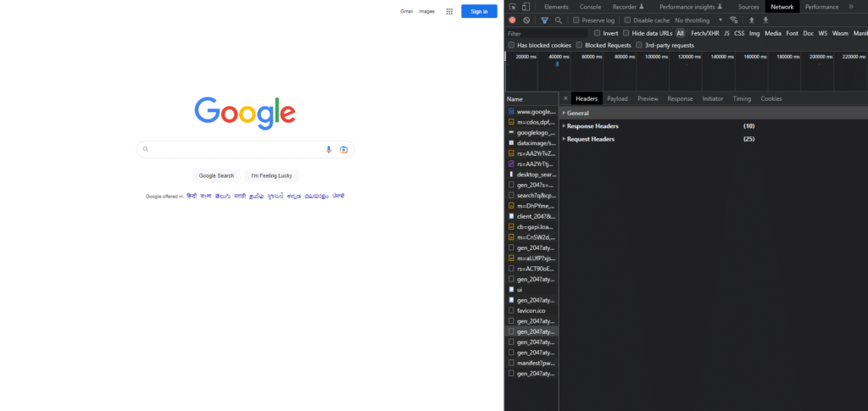Clear the network log

[x=526, y=19]
